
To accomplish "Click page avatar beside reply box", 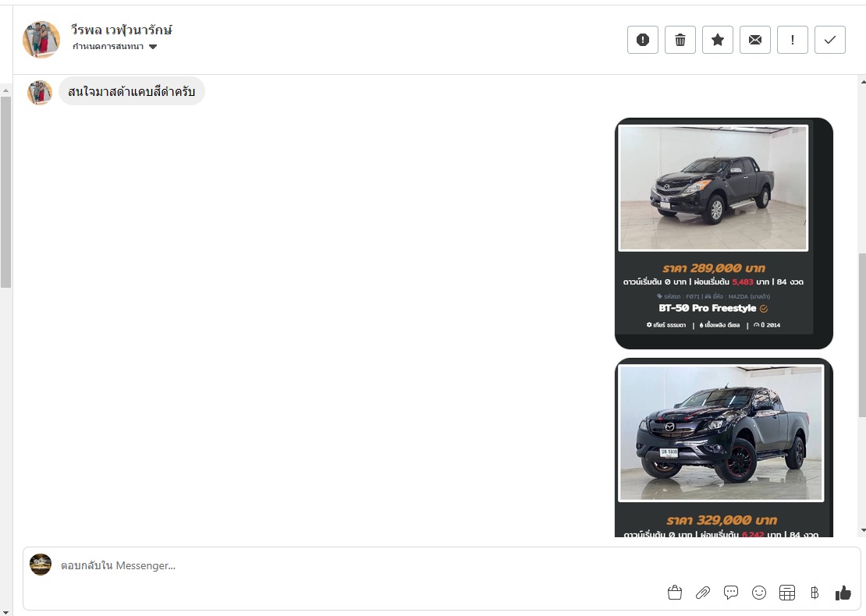I will (x=41, y=565).
